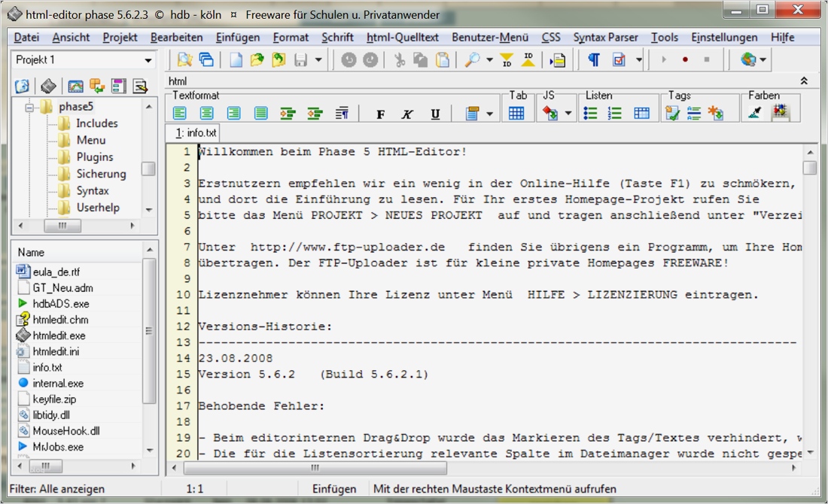Select the Includes folder in tree

(96, 123)
